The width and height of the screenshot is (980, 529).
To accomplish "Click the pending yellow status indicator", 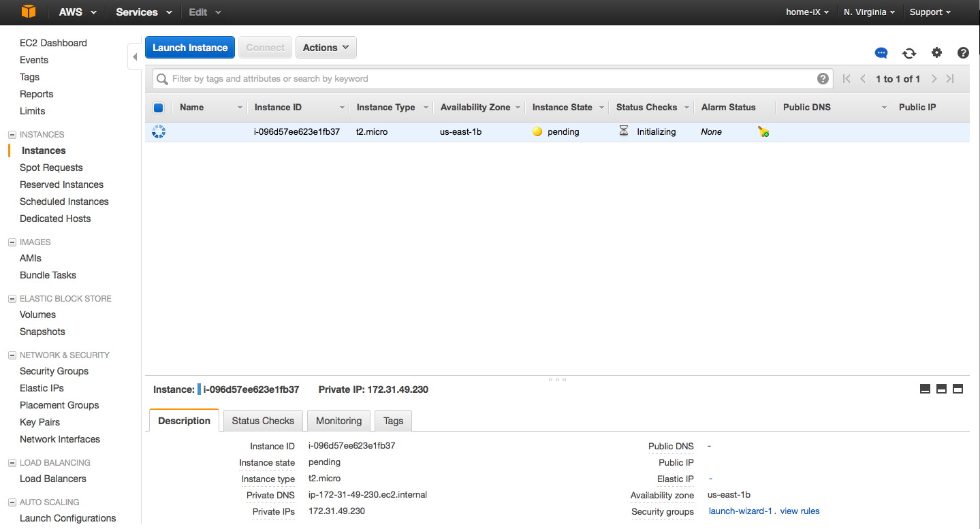I will 537,132.
